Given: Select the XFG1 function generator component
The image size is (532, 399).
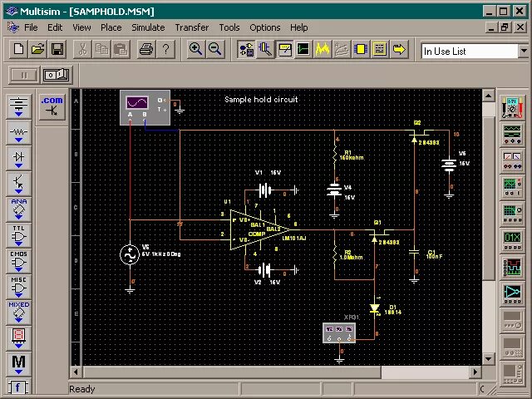Looking at the screenshot, I should (x=339, y=332).
